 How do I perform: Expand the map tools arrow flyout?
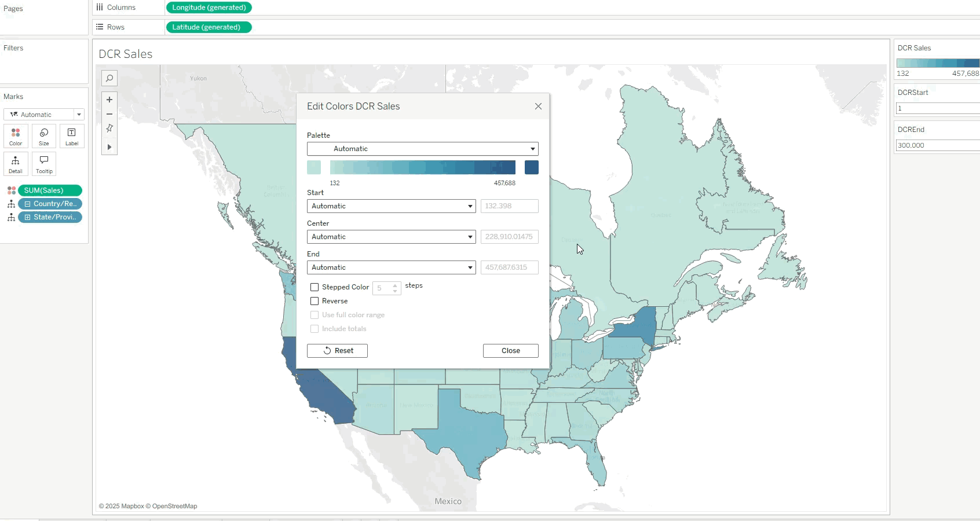pyautogui.click(x=109, y=147)
